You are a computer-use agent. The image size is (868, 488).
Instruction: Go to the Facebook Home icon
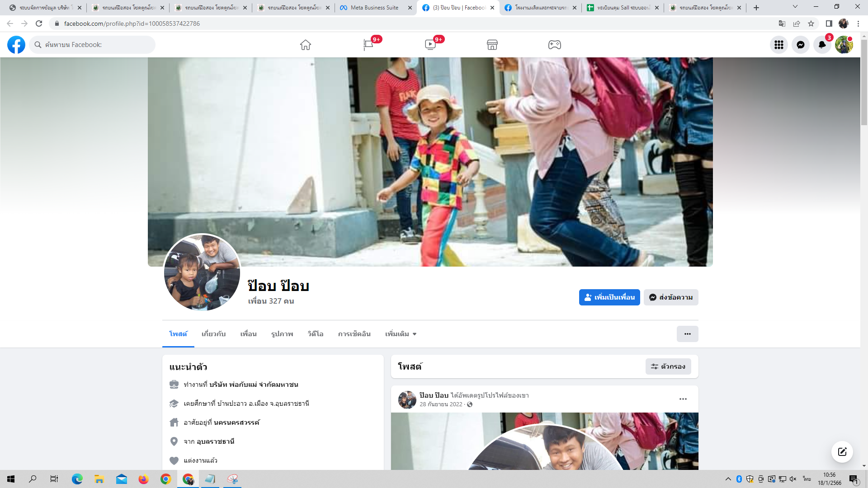click(306, 45)
